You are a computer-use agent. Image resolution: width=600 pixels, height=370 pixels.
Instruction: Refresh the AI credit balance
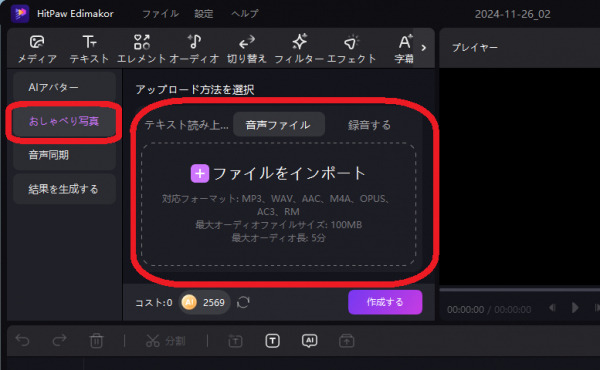tap(243, 303)
